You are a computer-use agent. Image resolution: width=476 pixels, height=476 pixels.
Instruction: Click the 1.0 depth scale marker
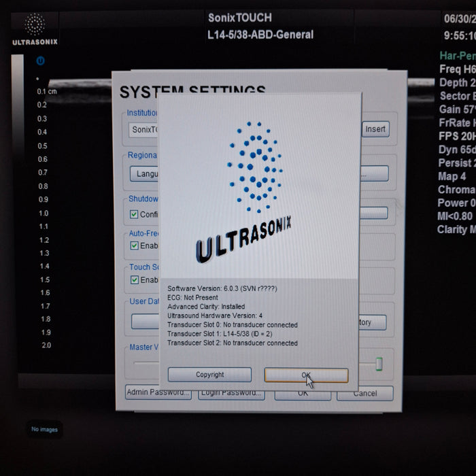point(44,213)
